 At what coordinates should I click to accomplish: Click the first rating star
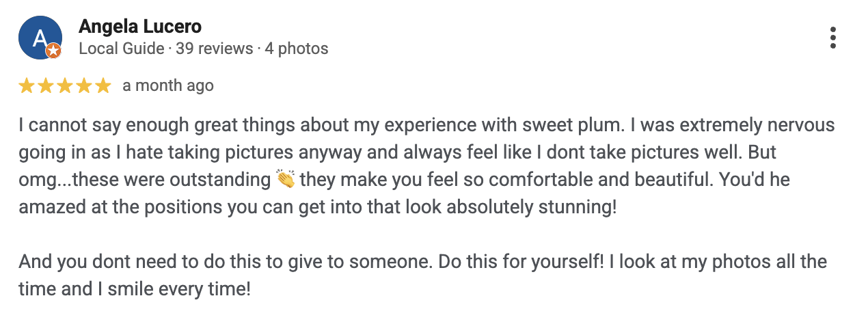coord(27,85)
